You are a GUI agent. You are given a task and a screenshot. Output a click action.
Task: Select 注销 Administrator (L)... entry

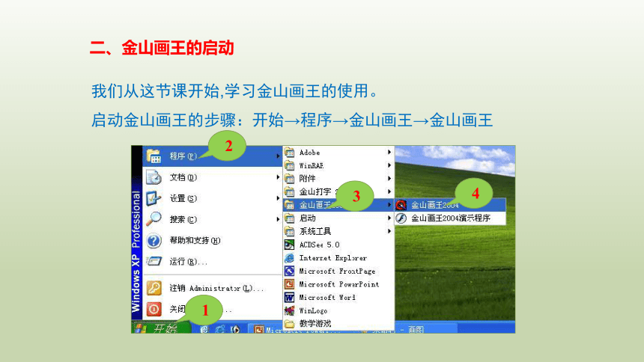[213, 288]
